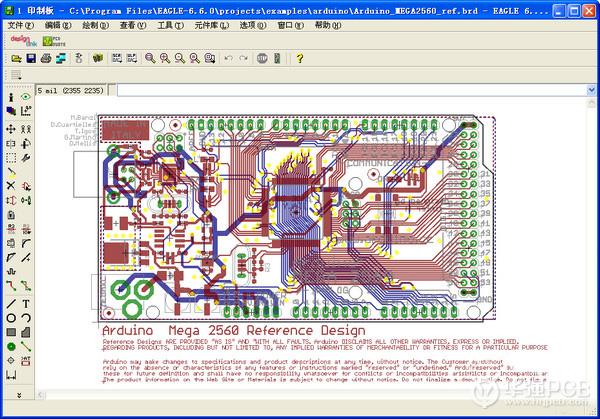Screen dimensions: 600x419
Task: Click the Open file icon in toolbar
Action: click(x=17, y=59)
